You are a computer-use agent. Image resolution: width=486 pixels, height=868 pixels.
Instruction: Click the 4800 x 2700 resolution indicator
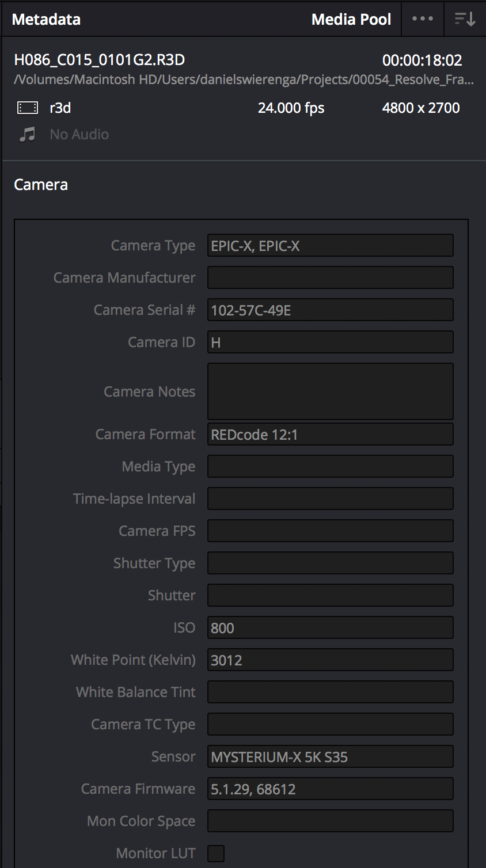tap(421, 107)
